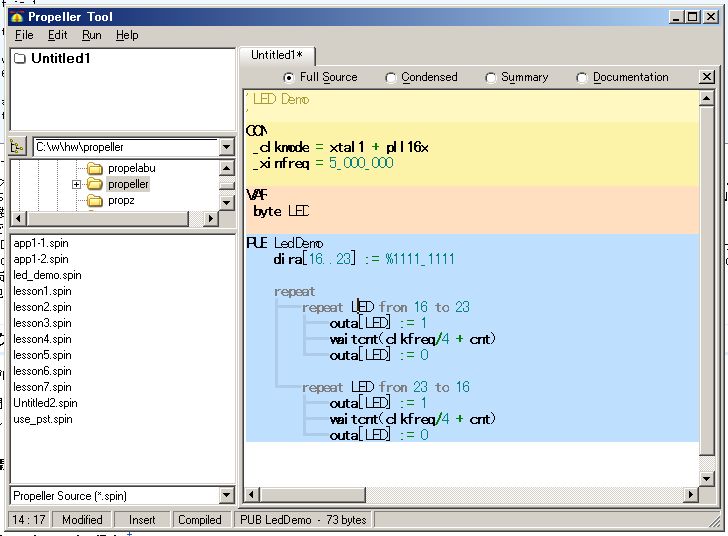Open led_demo.spin from file list
728x536 pixels.
[47, 275]
